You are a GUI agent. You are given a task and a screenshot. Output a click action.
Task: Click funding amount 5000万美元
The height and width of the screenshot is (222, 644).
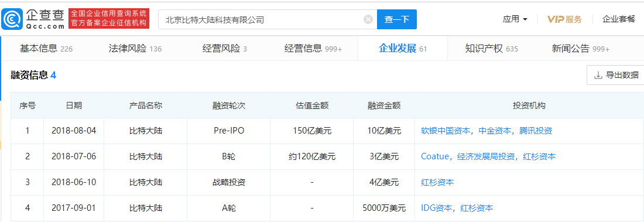(x=384, y=208)
